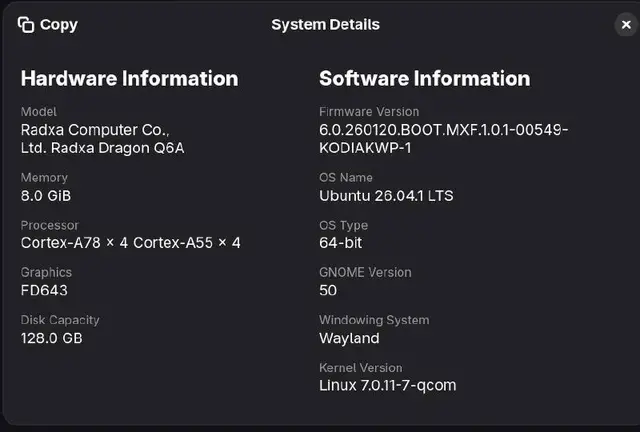Click the System Details title text
640x432 pixels.
pyautogui.click(x=325, y=24)
